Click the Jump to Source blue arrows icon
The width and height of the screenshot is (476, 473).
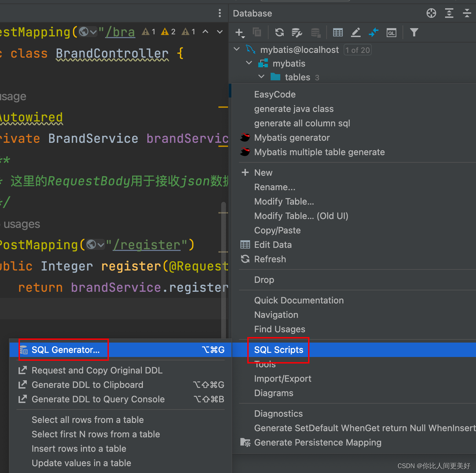pyautogui.click(x=373, y=32)
